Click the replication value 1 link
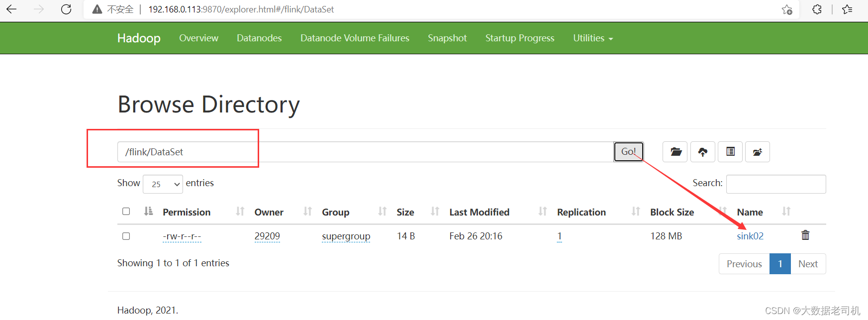Viewport: 868px width, 320px height. pyautogui.click(x=560, y=236)
